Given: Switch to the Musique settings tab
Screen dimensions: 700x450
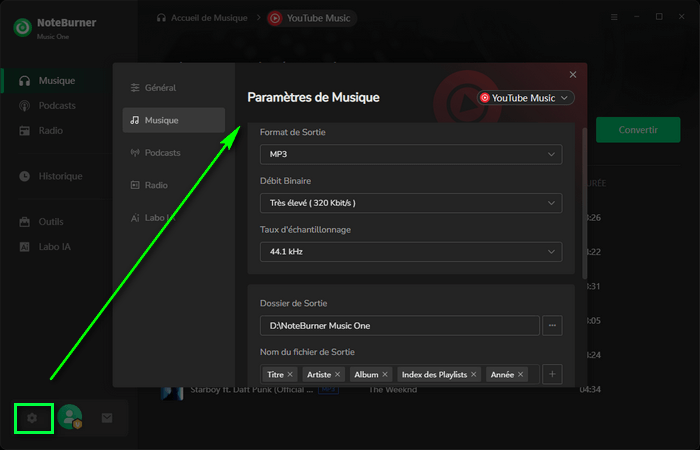Looking at the screenshot, I should tap(174, 120).
